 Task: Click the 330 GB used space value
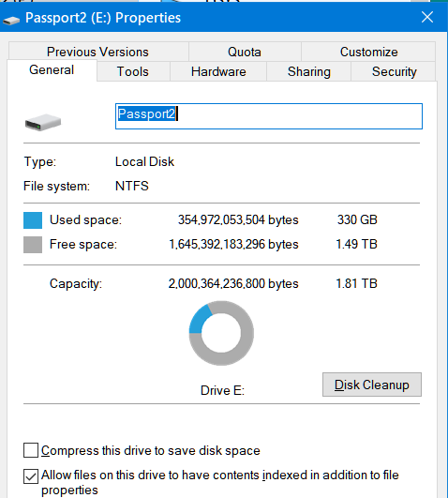tap(357, 219)
